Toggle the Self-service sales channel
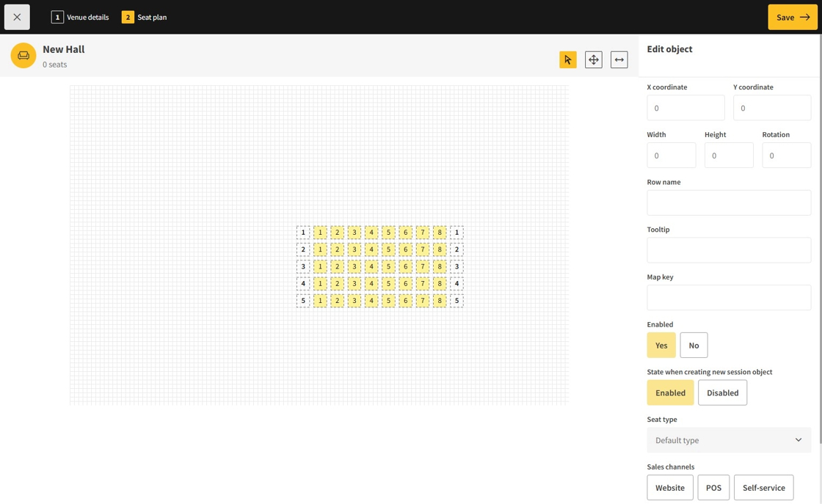Viewport: 822px width, 504px height. [x=763, y=488]
